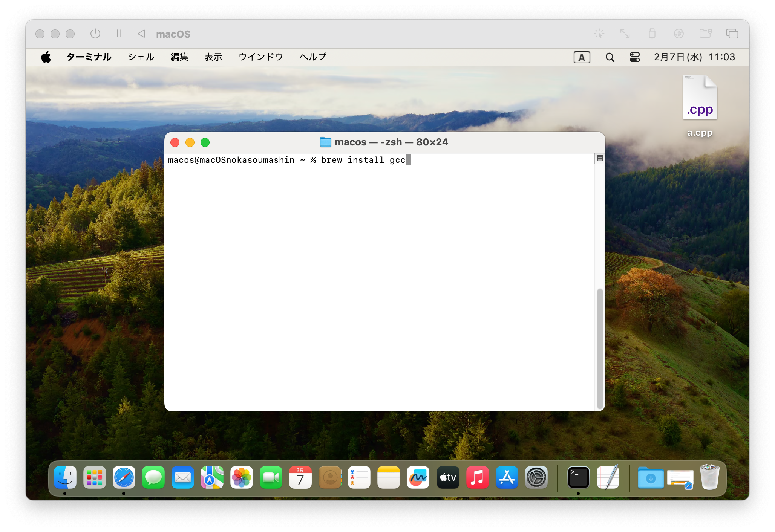
Task: Switch input source A indicator
Action: tap(582, 57)
